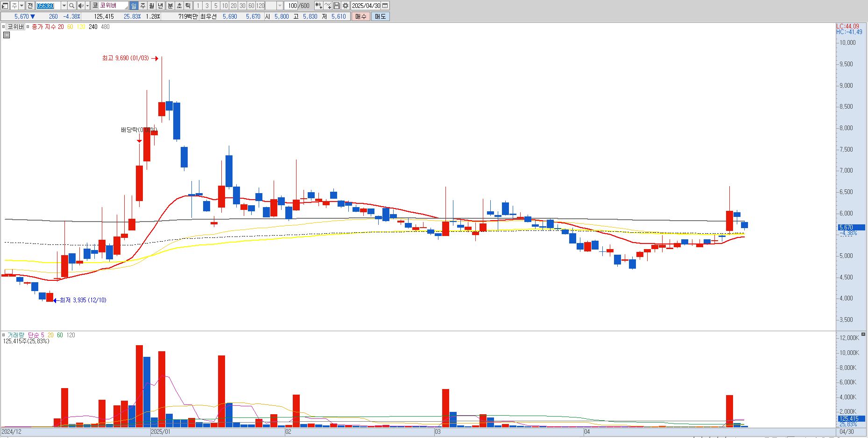This screenshot has height=438, width=868.
Task: Choose the 120 interval button
Action: coord(260,6)
